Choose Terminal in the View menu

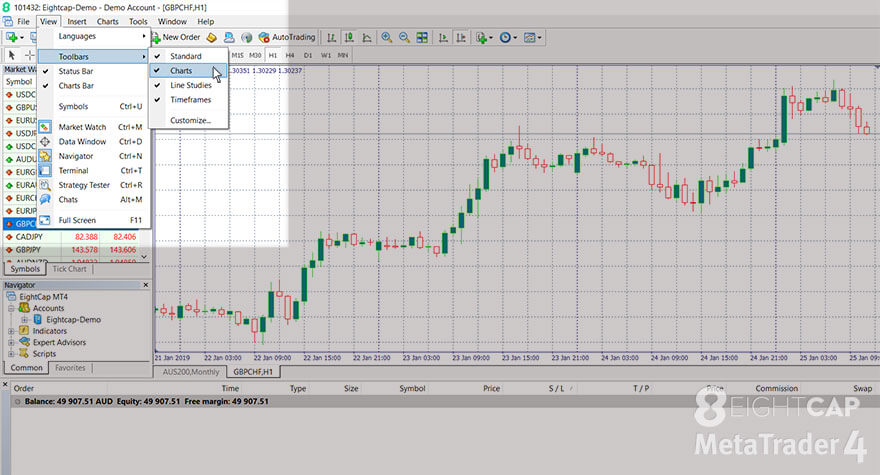(94, 171)
